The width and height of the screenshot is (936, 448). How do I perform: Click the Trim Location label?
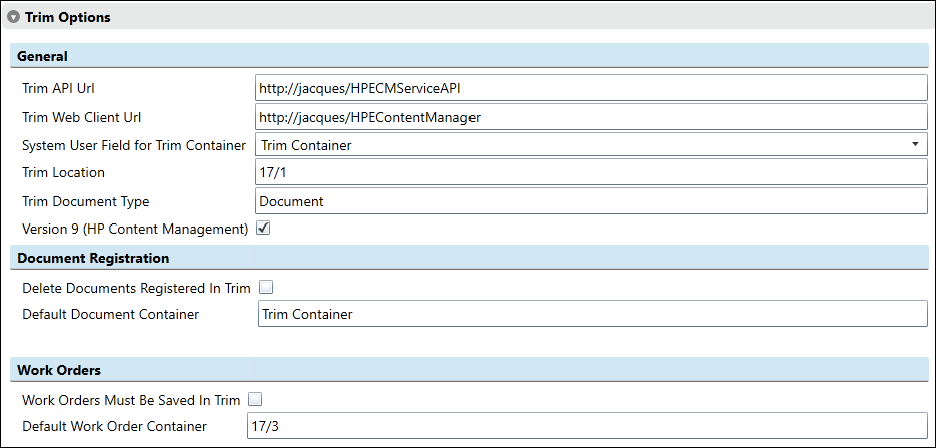click(63, 172)
